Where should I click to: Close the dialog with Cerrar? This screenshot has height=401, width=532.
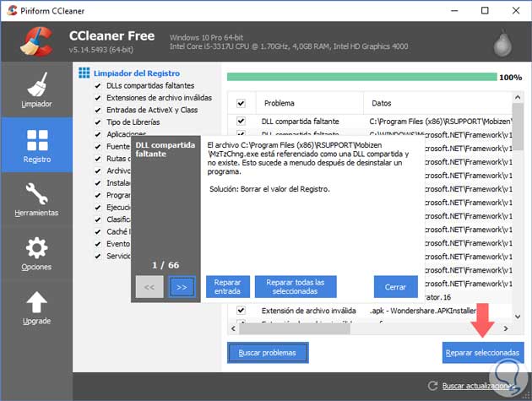[x=395, y=287]
